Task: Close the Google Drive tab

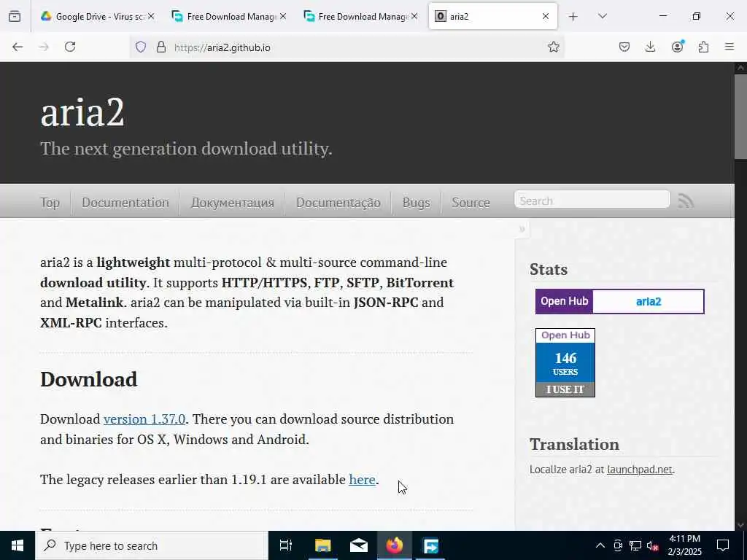Action: 151,16
